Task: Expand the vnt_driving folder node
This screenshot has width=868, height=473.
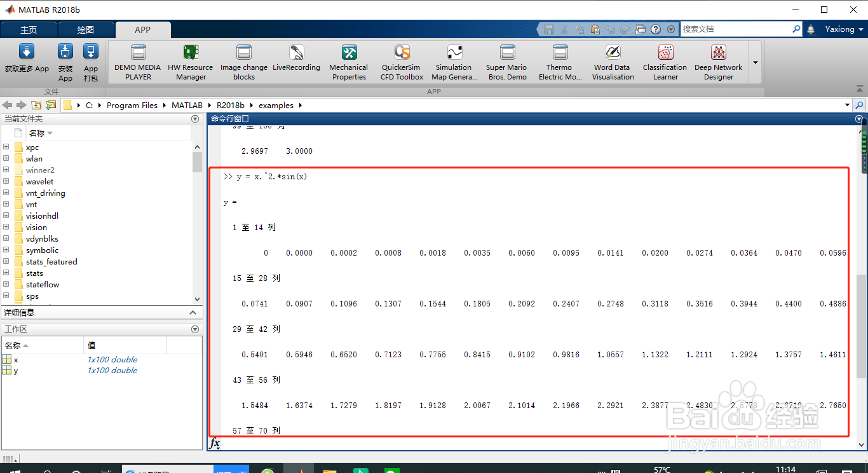Action: (6, 193)
